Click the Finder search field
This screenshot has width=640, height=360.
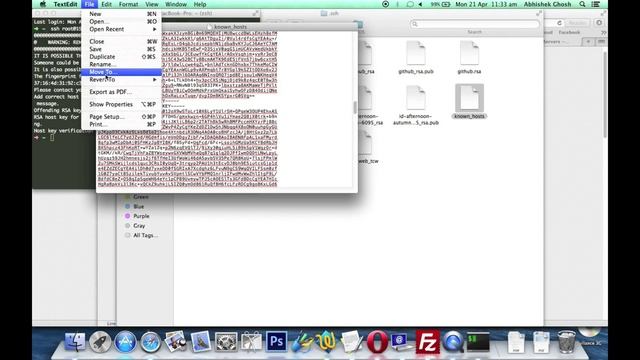pyautogui.click(x=475, y=24)
